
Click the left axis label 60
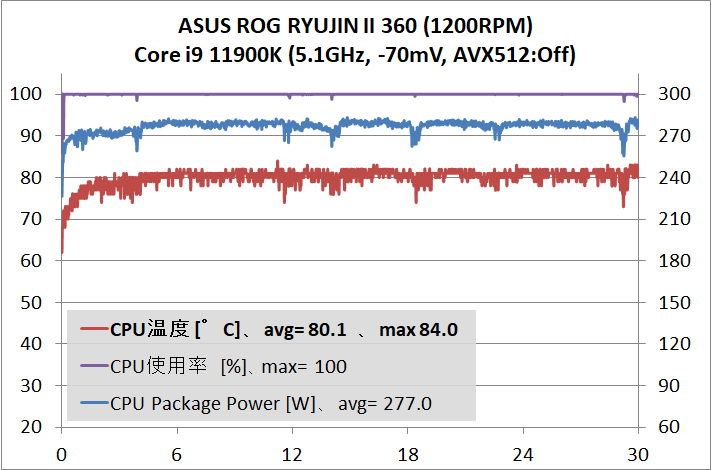(x=31, y=261)
